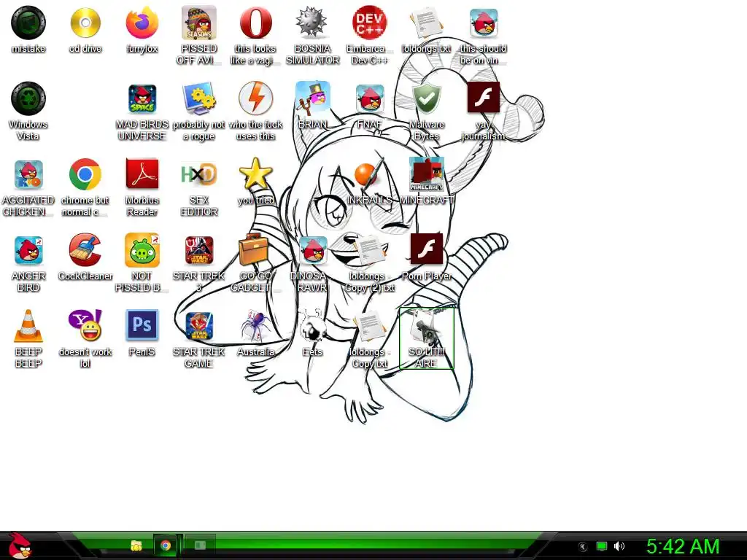Select the Spider Solitaire 'Australia' icon
Image resolution: width=747 pixels, height=560 pixels.
click(256, 326)
